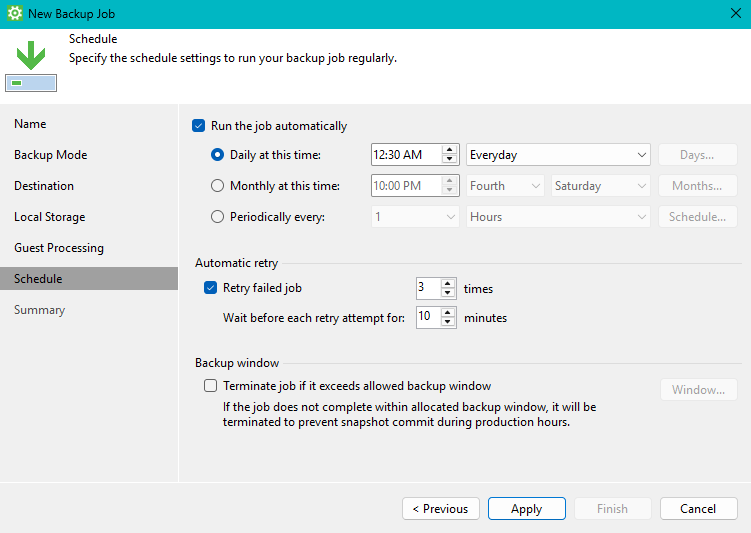Disable the Retry failed job checkbox
Image resolution: width=751 pixels, height=533 pixels.
(210, 288)
